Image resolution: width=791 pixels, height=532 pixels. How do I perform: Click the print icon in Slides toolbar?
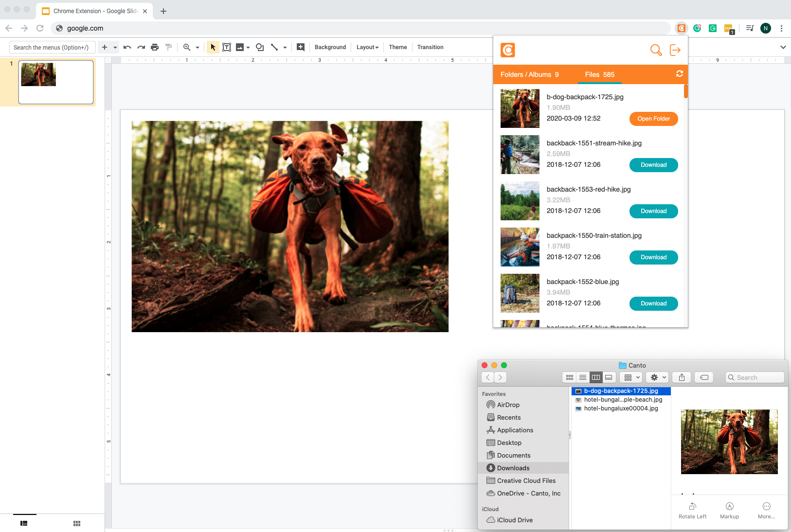click(155, 47)
